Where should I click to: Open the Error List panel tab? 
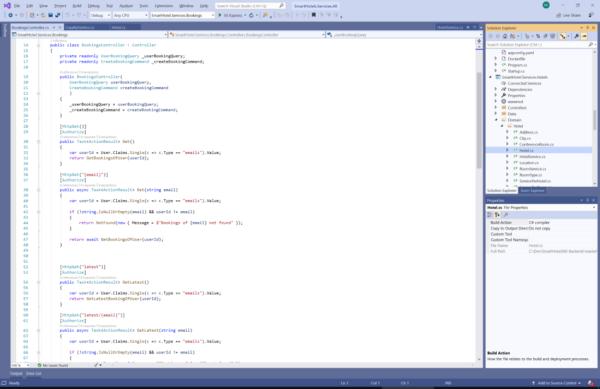coord(33,373)
